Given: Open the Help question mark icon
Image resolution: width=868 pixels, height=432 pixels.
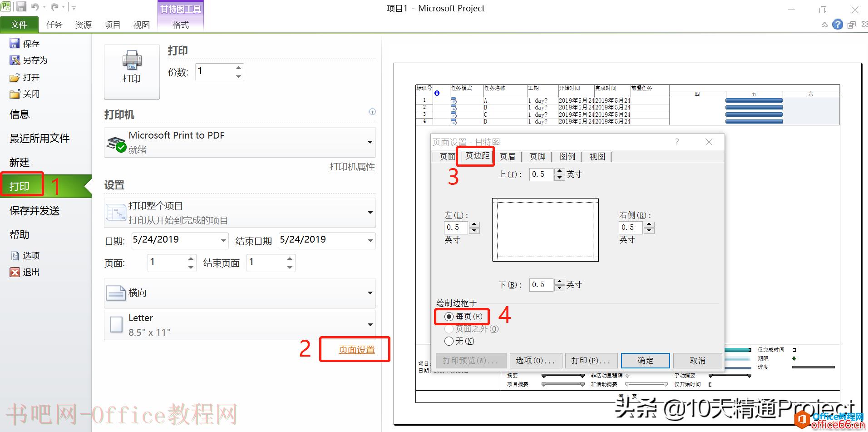Looking at the screenshot, I should (x=838, y=25).
